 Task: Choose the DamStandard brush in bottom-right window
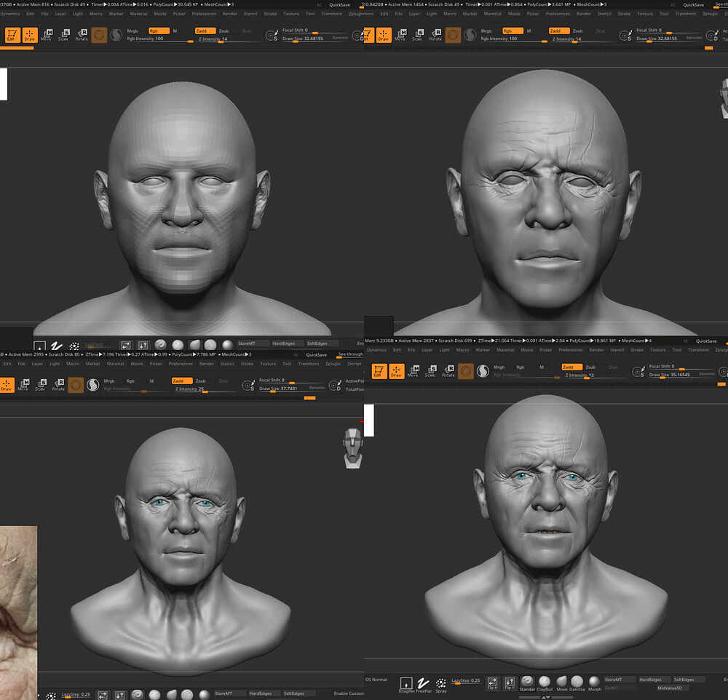pos(577,682)
